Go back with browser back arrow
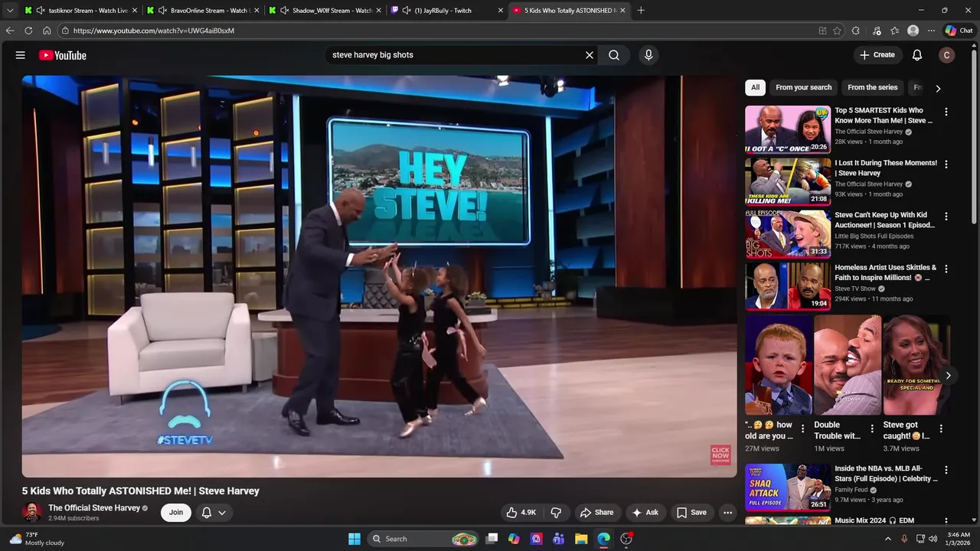Image resolution: width=980 pixels, height=551 pixels. (10, 31)
